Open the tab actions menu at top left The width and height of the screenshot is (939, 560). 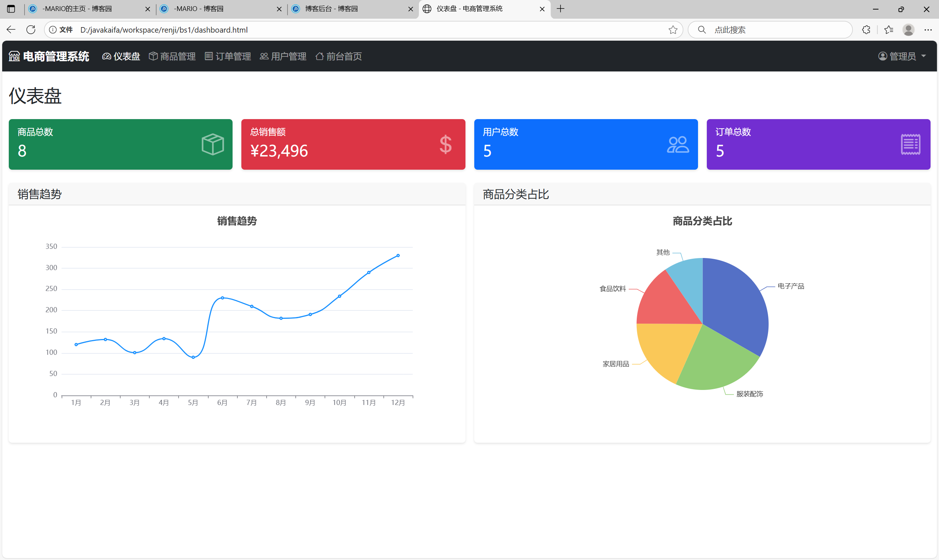coord(11,9)
